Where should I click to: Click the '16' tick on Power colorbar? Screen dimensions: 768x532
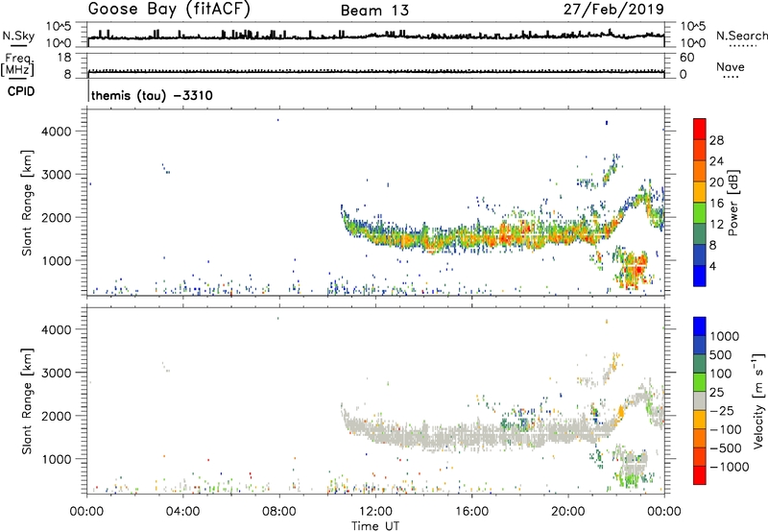[x=716, y=203]
